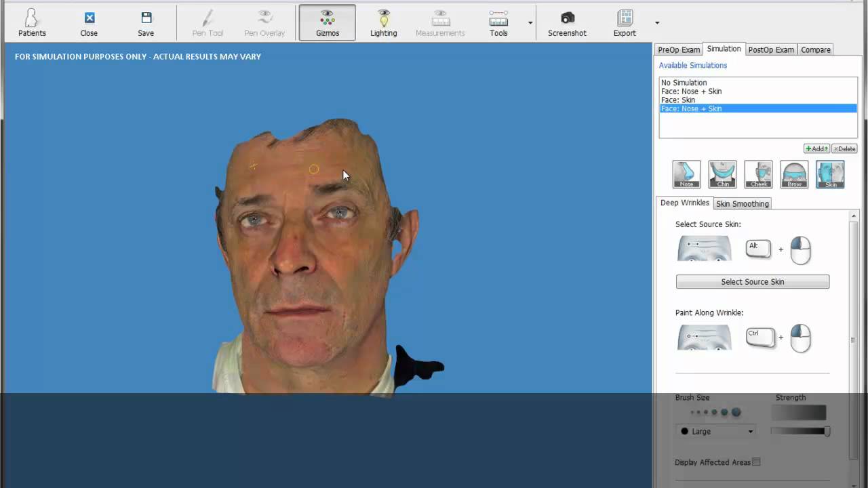Select the Chin simulation tool
This screenshot has width=868, height=488.
(x=722, y=174)
